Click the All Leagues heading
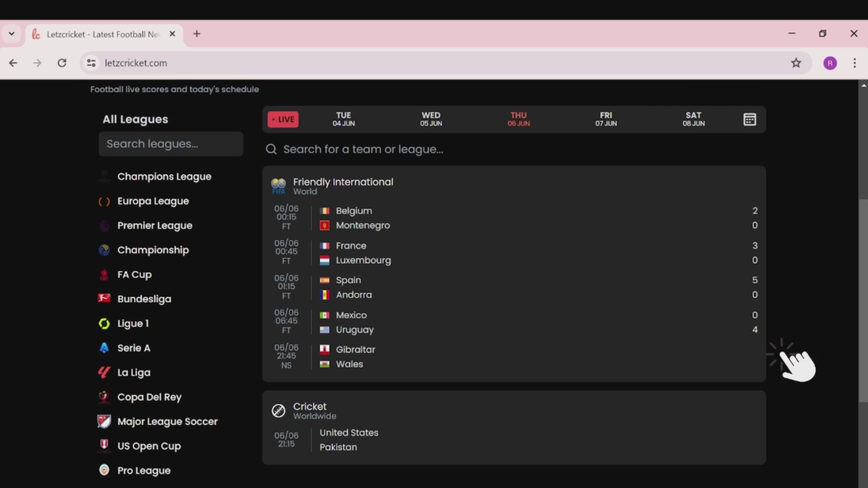Viewport: 868px width, 488px height. (x=135, y=119)
